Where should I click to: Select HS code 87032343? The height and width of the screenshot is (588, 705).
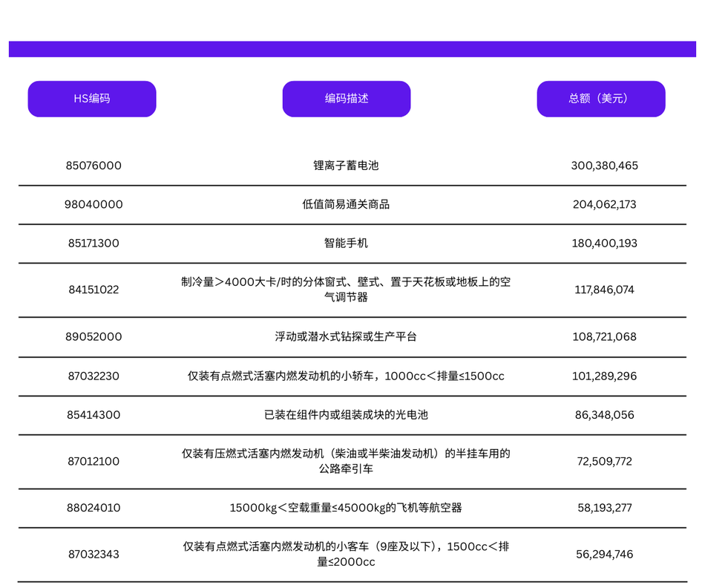[94, 555]
